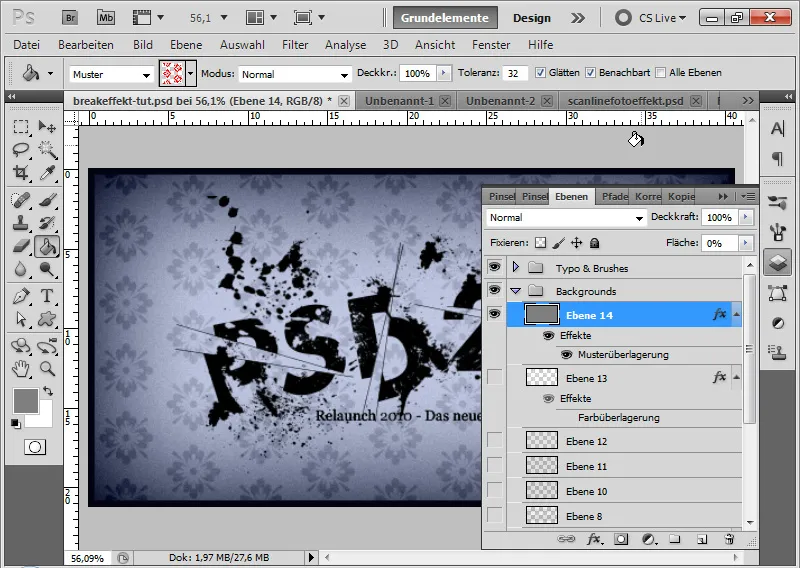Open the Auswahl menu
800x568 pixels.
pyautogui.click(x=242, y=45)
